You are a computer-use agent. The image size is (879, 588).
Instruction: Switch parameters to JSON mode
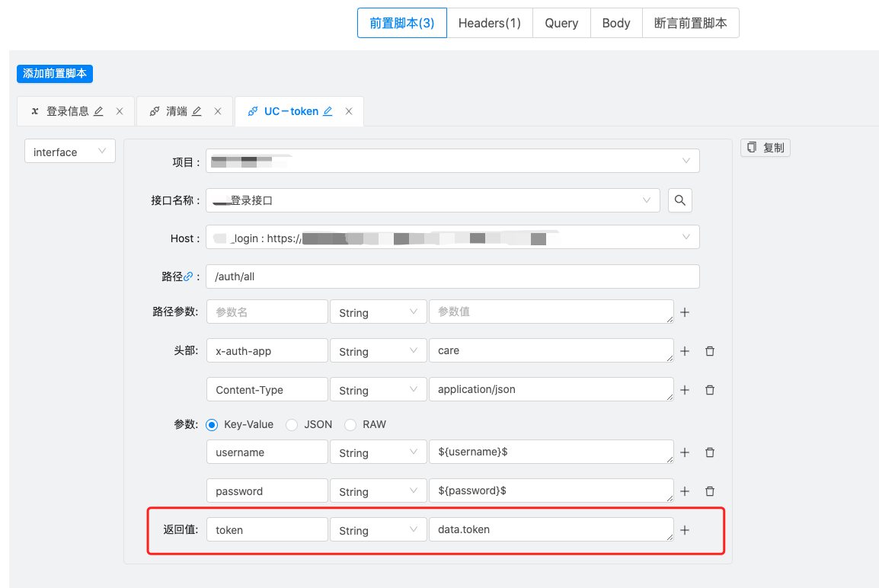292,424
